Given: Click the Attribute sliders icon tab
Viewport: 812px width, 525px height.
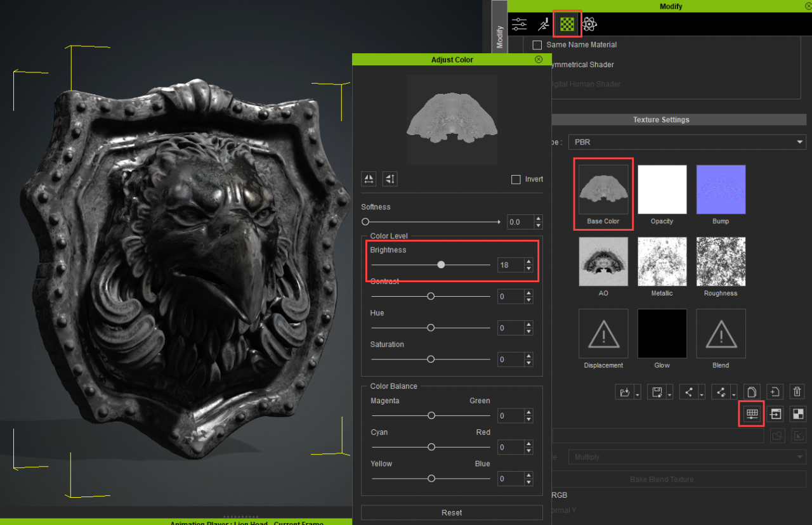Looking at the screenshot, I should [x=520, y=25].
